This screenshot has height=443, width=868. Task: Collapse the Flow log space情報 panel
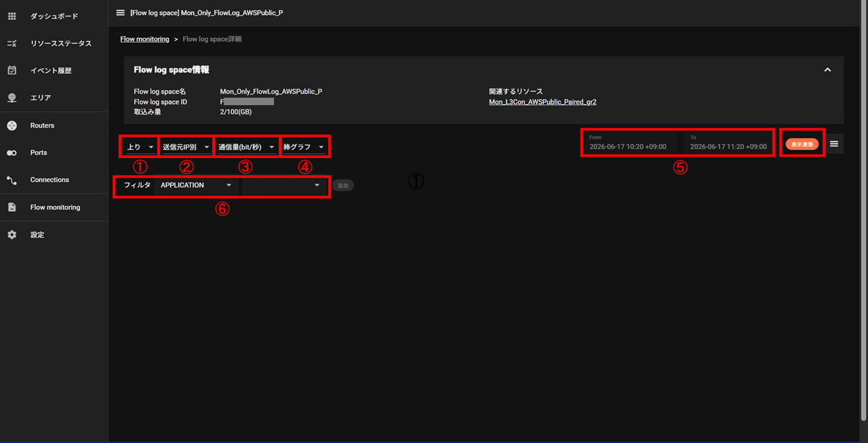pos(827,69)
